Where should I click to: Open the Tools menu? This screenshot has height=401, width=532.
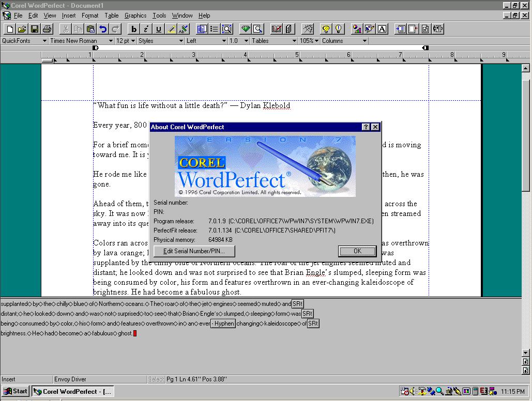point(159,16)
